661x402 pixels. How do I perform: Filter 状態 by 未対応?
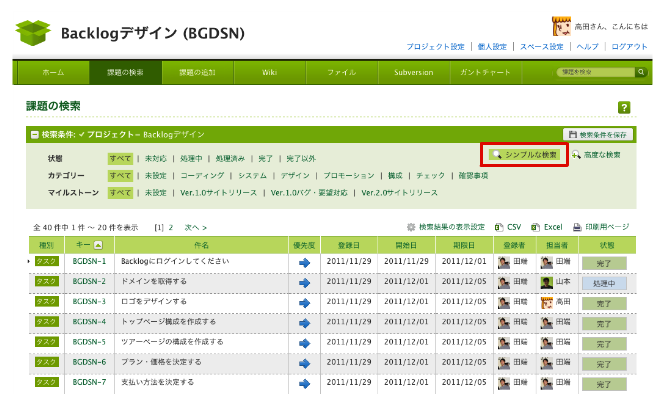(x=156, y=158)
